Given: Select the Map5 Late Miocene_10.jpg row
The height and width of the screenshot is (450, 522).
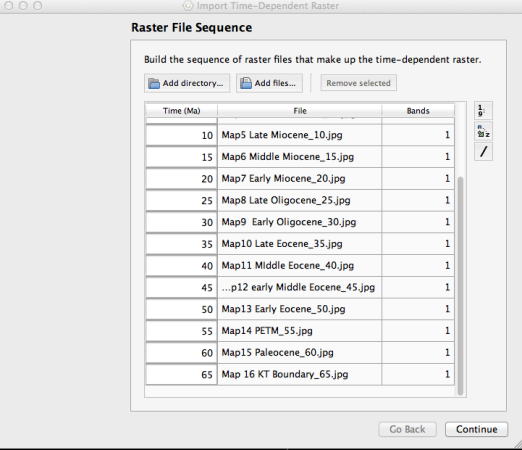Looking at the screenshot, I should (x=300, y=135).
